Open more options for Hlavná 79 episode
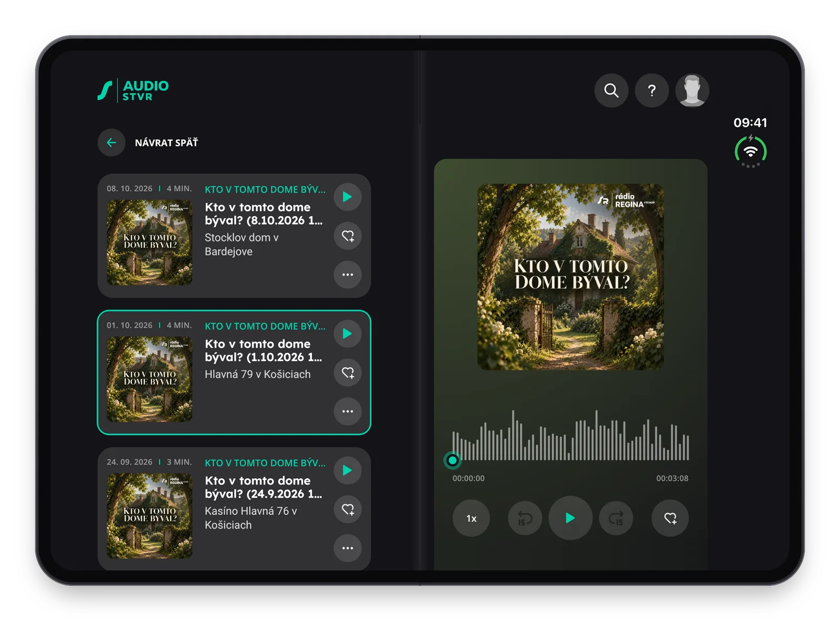The image size is (840, 621). pos(348,412)
